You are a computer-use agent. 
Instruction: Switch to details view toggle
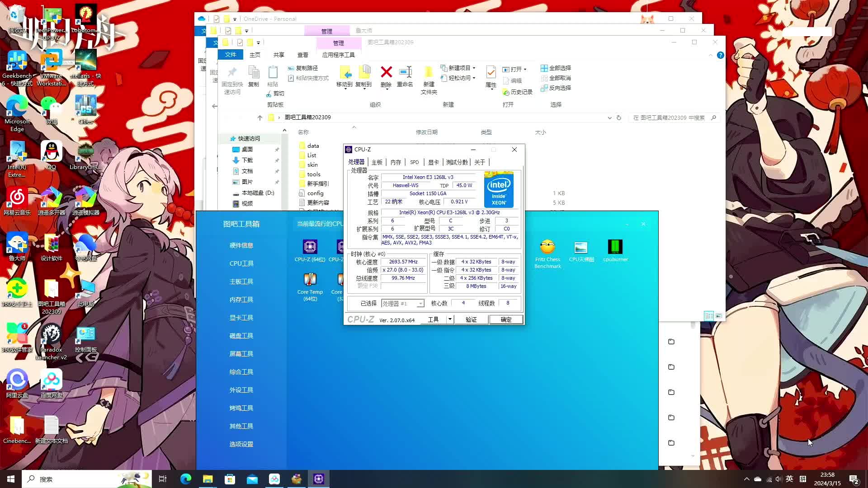tap(709, 316)
